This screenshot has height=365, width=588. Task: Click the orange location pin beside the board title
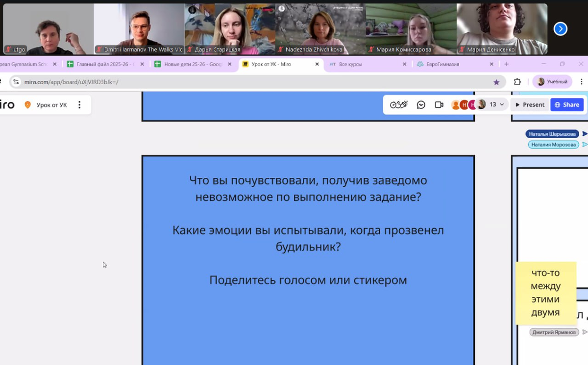coord(27,104)
